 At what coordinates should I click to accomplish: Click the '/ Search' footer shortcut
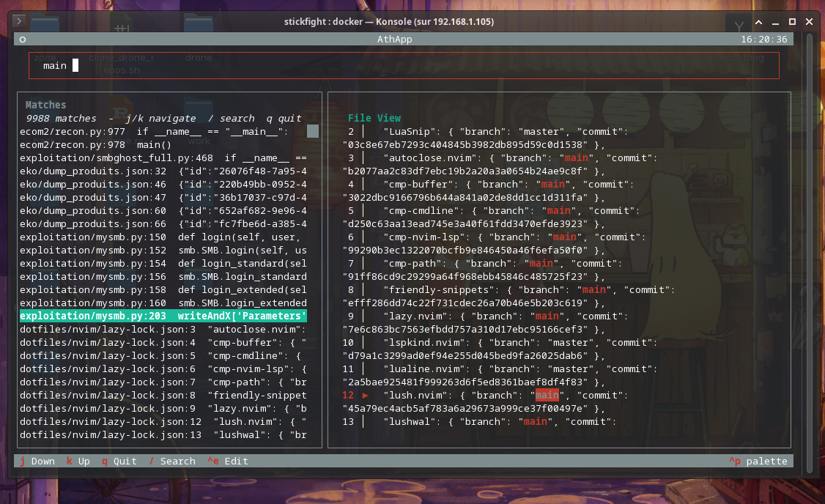click(x=172, y=461)
